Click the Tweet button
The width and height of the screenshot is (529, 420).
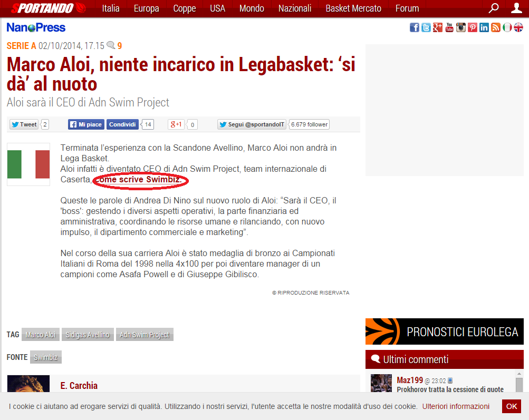pyautogui.click(x=24, y=124)
